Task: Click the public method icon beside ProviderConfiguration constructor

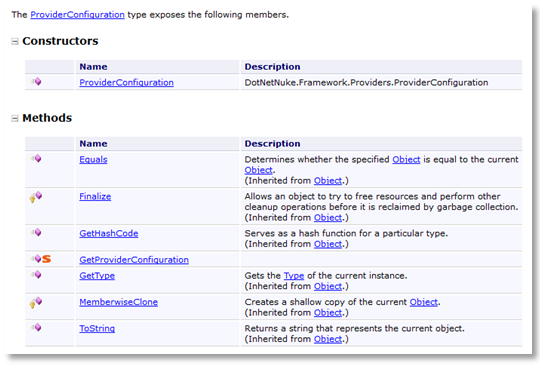Action: pyautogui.click(x=37, y=82)
